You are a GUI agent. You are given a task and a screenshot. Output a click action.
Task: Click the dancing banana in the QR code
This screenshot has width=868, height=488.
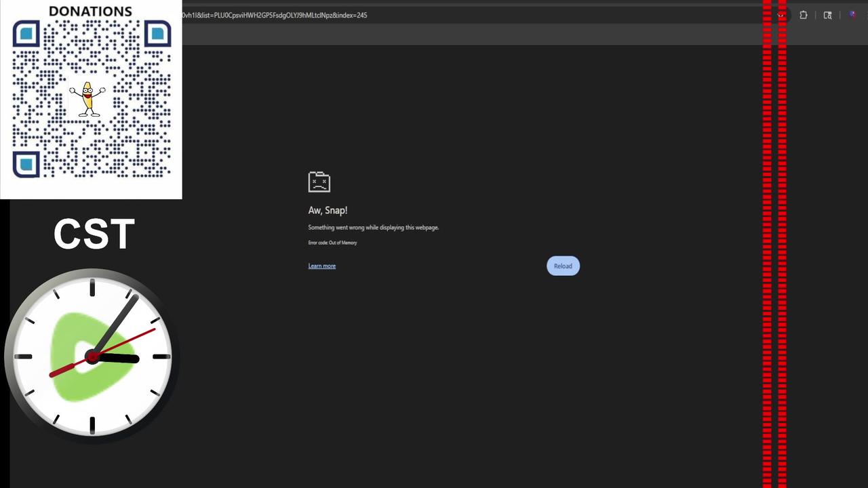click(87, 100)
